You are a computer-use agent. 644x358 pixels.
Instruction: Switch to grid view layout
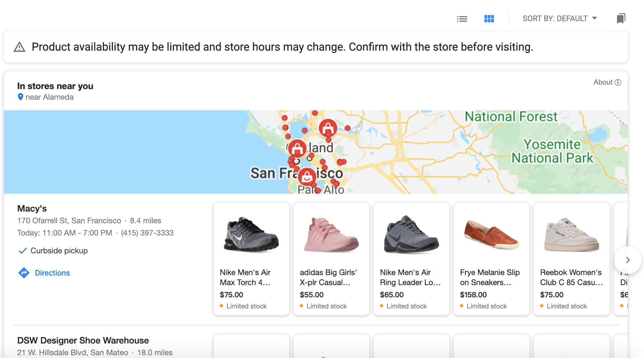tap(489, 19)
